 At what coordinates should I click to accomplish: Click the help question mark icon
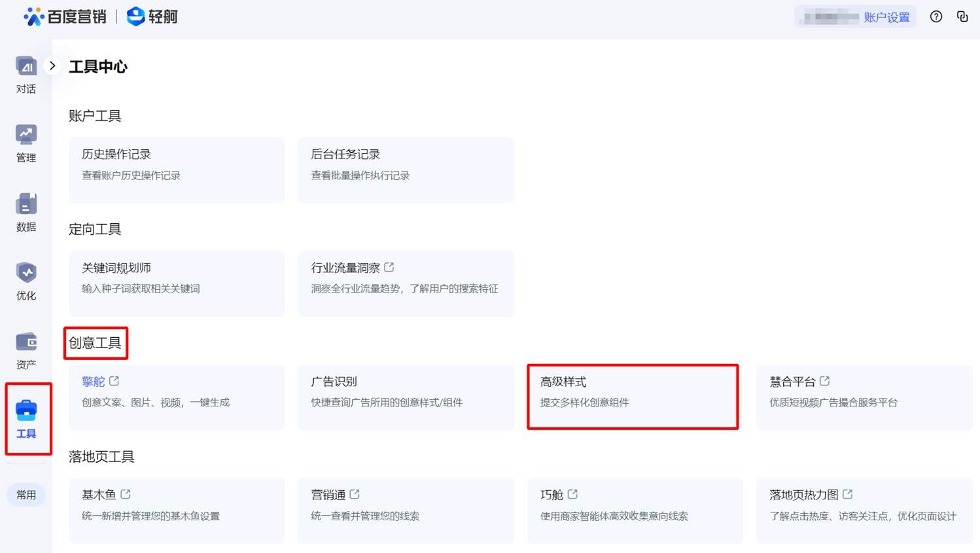pos(936,17)
